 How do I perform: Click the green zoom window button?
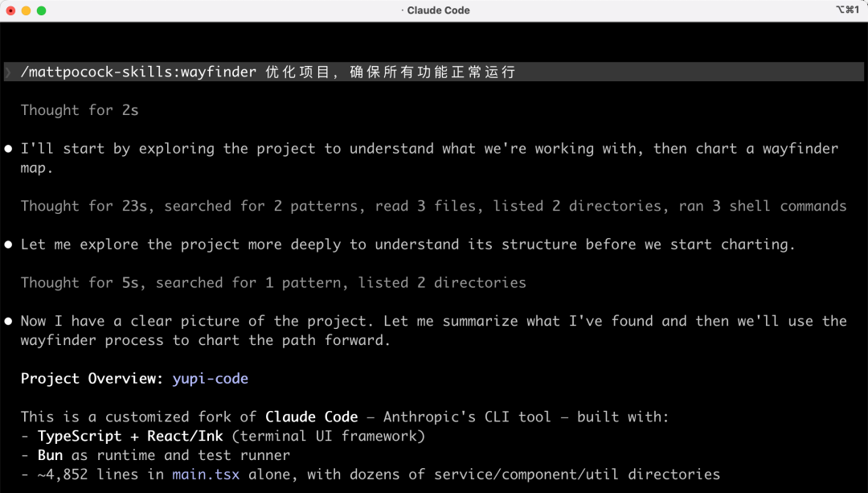click(x=42, y=10)
